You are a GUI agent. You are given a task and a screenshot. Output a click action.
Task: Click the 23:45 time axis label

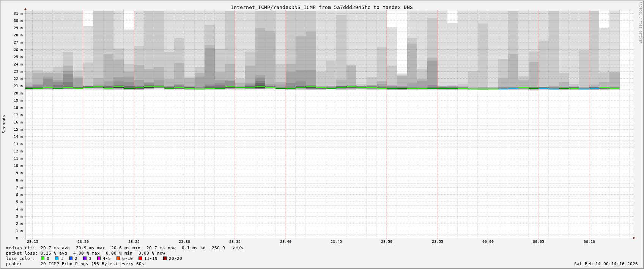tap(336, 242)
